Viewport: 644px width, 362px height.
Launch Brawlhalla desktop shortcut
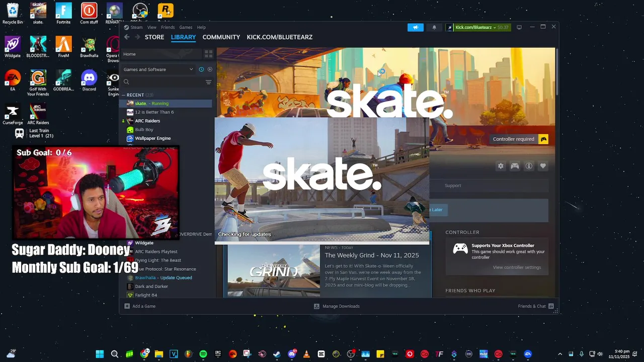click(89, 47)
